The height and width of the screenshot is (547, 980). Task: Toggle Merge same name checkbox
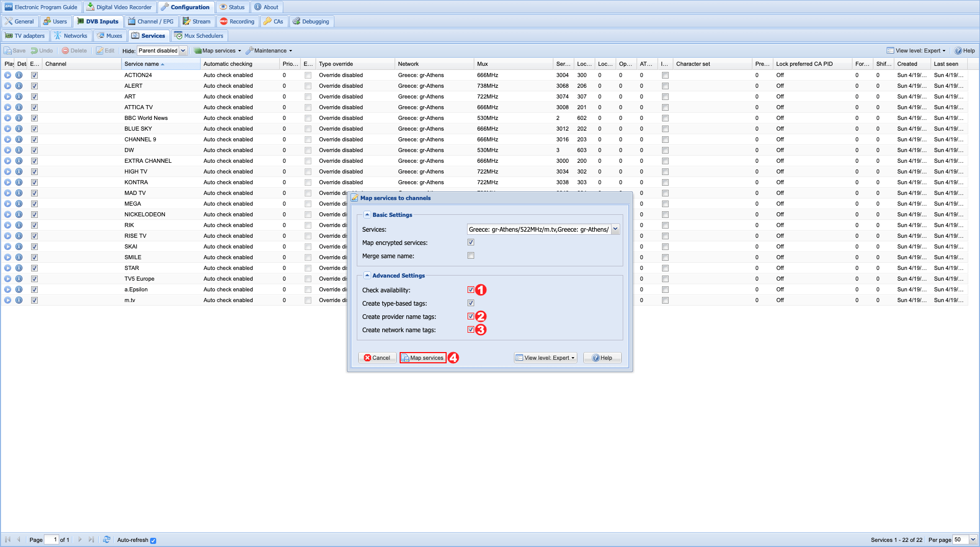tap(471, 256)
